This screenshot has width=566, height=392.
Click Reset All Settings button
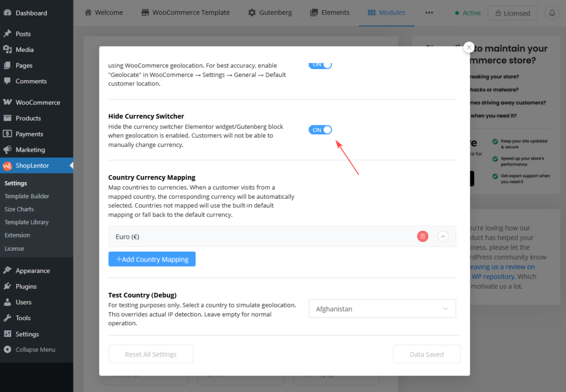click(151, 354)
